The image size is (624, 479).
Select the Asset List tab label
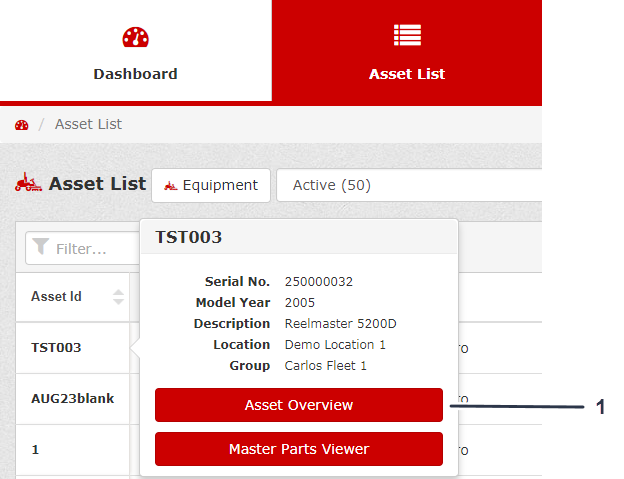click(407, 74)
